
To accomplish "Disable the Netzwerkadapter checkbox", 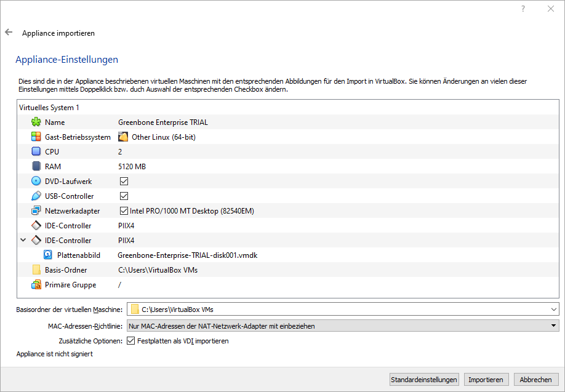I will tap(124, 211).
